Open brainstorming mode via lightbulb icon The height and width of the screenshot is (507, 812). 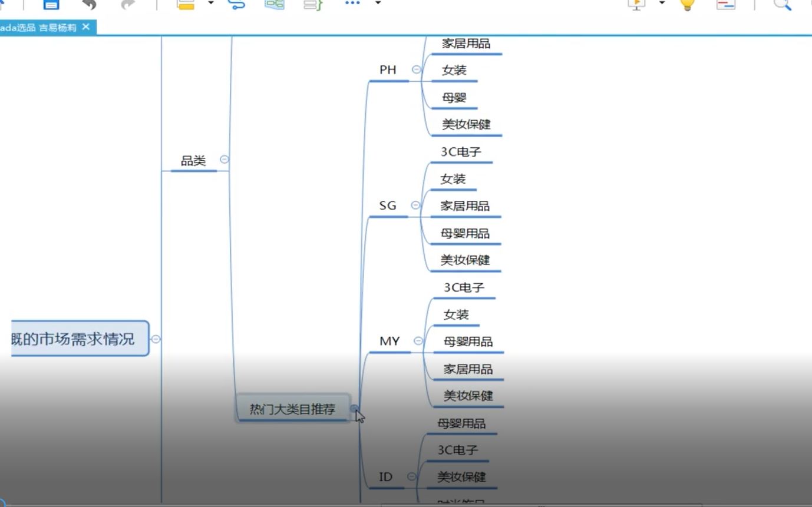(x=687, y=4)
